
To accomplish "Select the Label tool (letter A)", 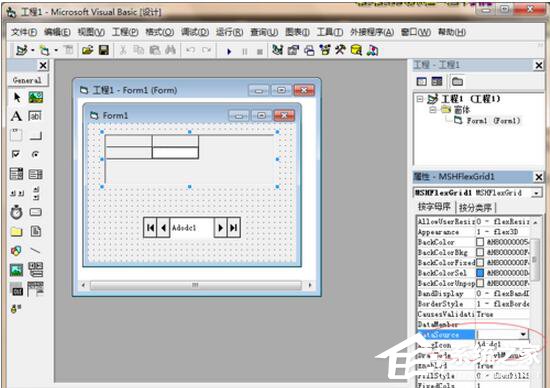I will (x=16, y=116).
